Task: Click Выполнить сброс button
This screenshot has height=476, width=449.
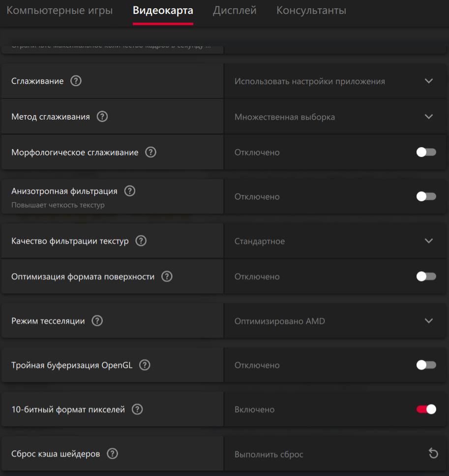Action: (269, 454)
